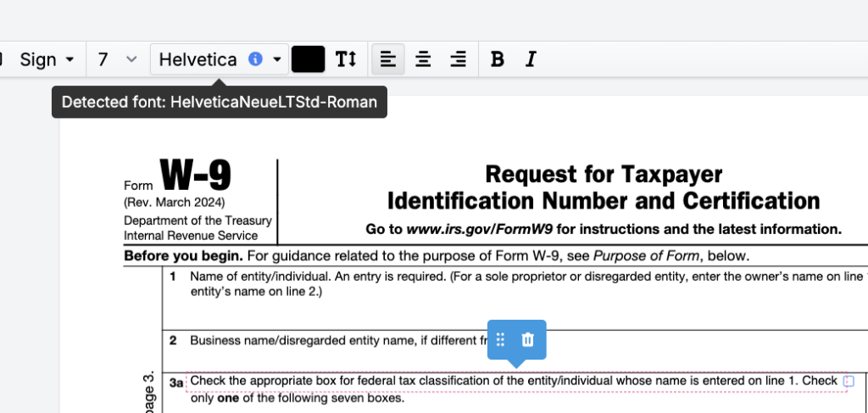Click line 1 'Name of entity/individual' text
The image size is (868, 413).
[528, 276]
